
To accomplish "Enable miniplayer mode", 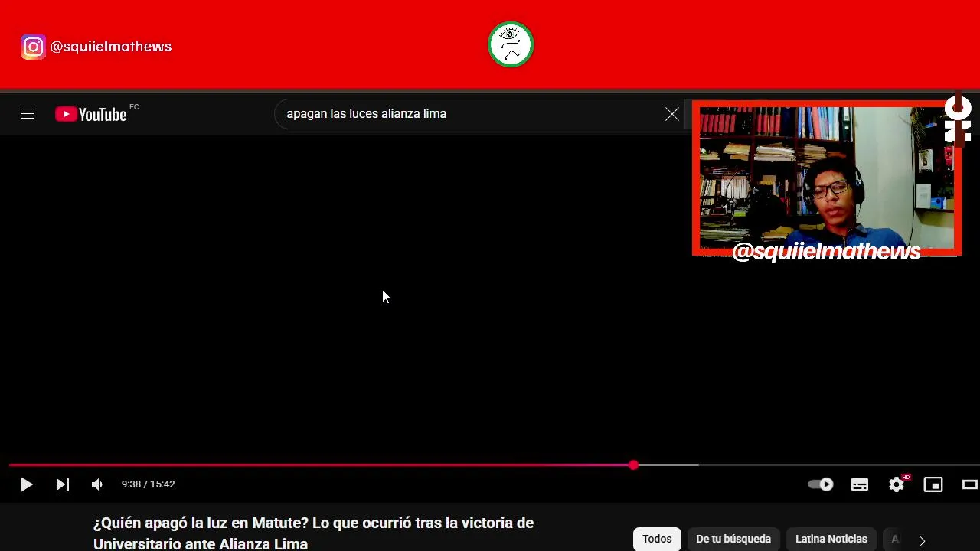I will (933, 484).
